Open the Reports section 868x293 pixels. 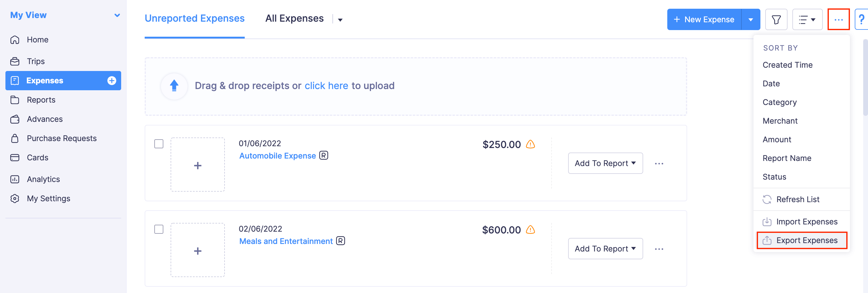point(41,100)
